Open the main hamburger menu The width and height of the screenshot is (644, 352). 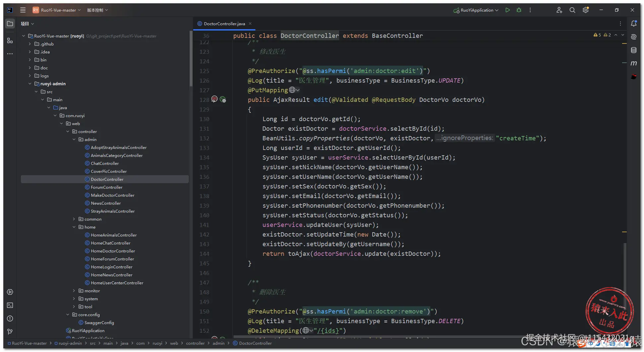23,10
